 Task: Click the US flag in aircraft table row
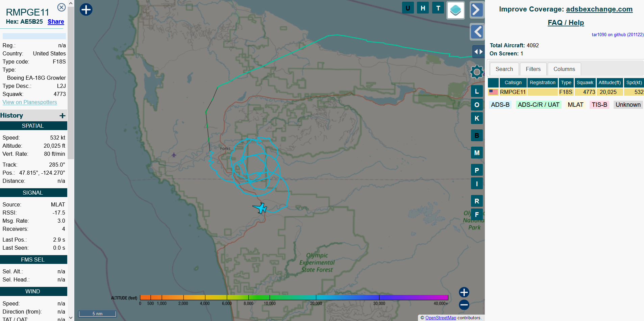coord(493,92)
